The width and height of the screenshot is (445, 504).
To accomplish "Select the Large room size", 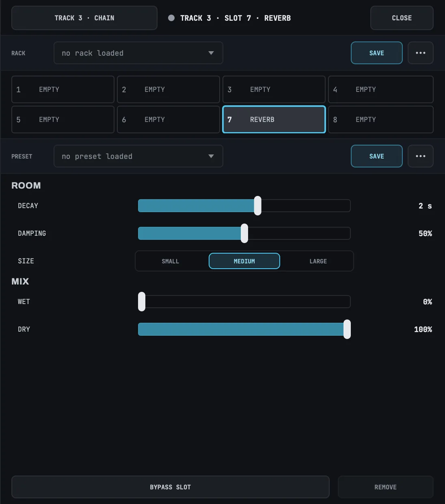I will click(x=318, y=261).
